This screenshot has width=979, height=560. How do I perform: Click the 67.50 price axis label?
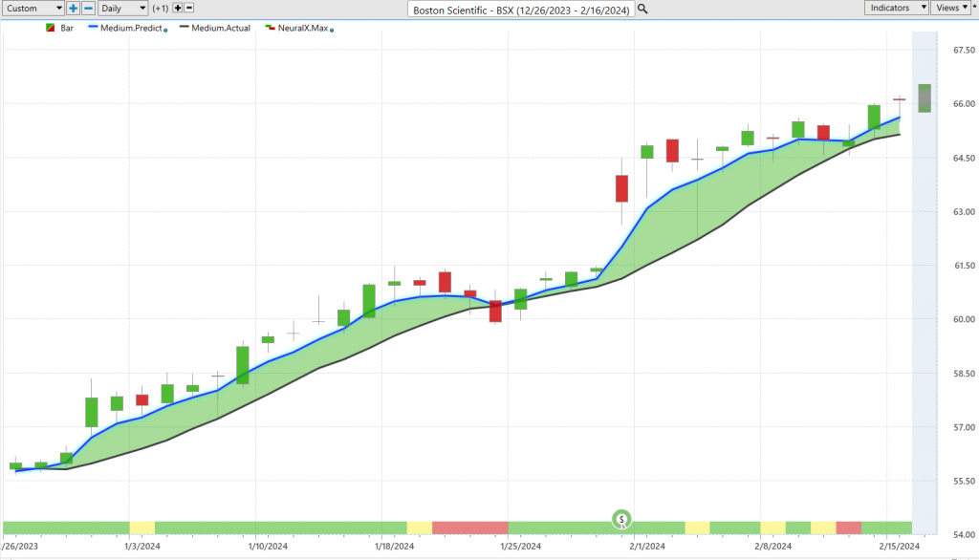pyautogui.click(x=964, y=50)
